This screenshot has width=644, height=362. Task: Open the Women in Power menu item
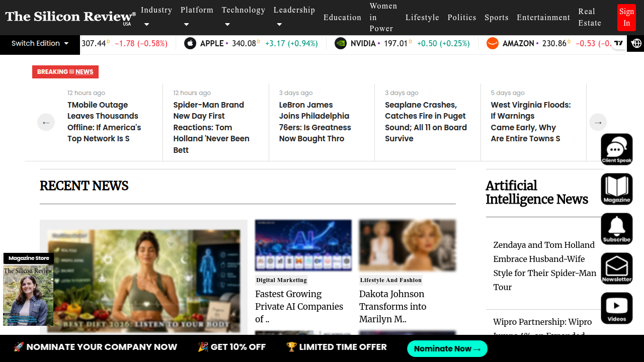(x=383, y=17)
